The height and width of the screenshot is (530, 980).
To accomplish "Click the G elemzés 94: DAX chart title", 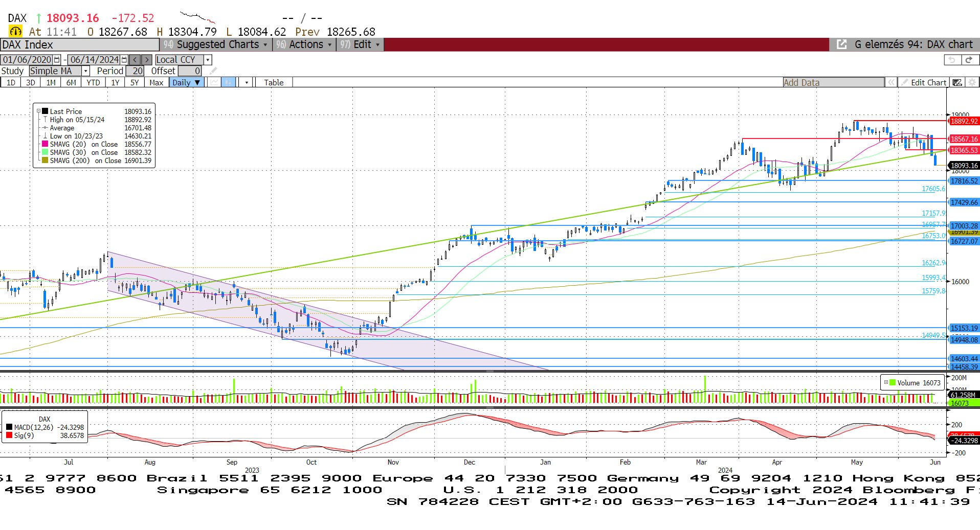I will [x=914, y=44].
